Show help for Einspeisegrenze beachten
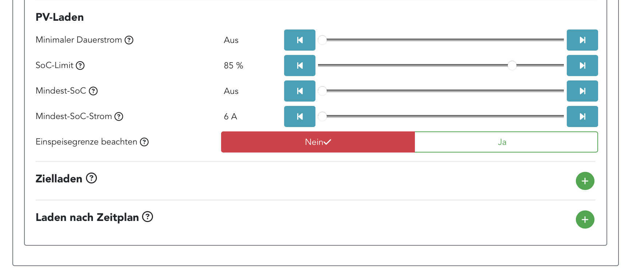The height and width of the screenshot is (273, 644). point(144,142)
